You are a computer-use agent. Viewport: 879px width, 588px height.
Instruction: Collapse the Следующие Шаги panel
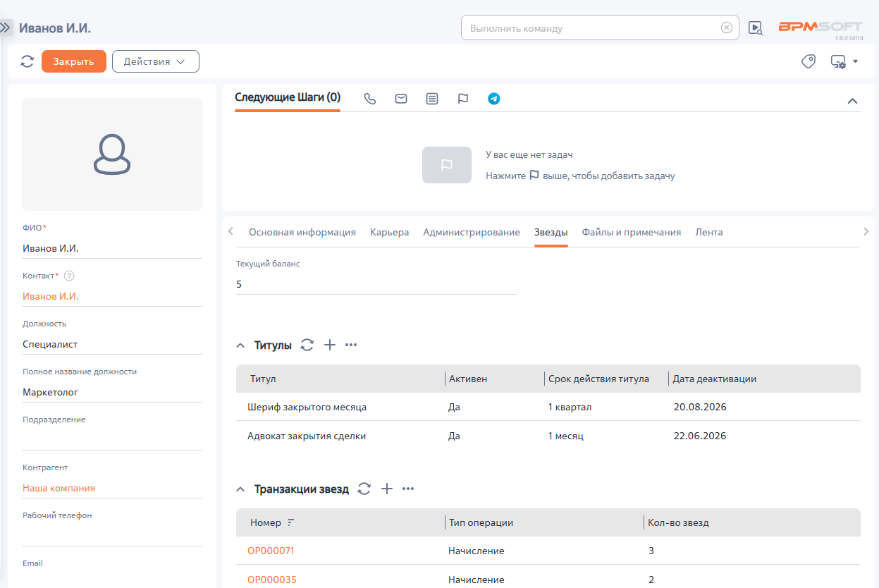click(x=852, y=101)
